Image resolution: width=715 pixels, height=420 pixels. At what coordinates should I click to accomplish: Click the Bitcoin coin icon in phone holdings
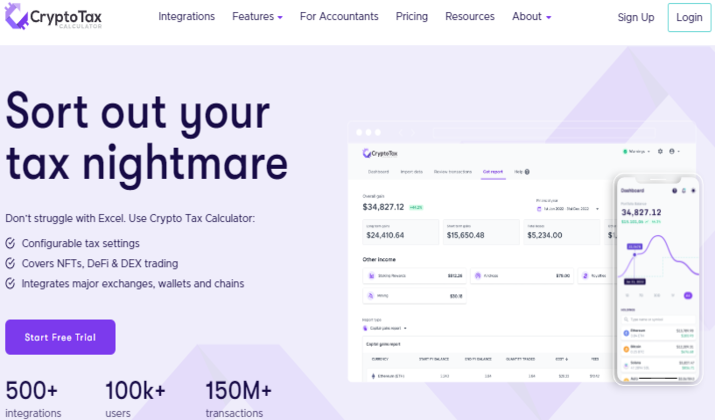[x=626, y=349]
